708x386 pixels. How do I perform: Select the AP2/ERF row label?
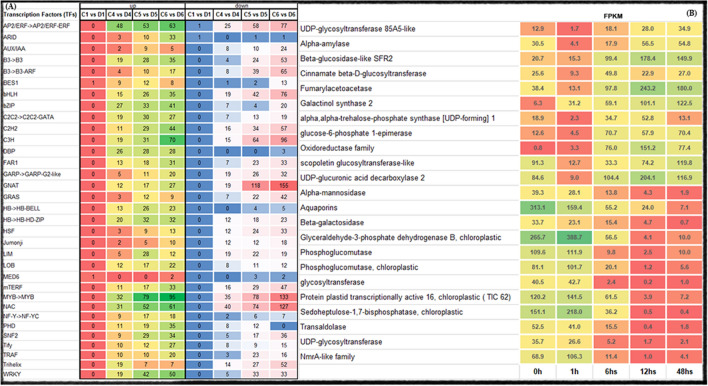pyautogui.click(x=37, y=26)
